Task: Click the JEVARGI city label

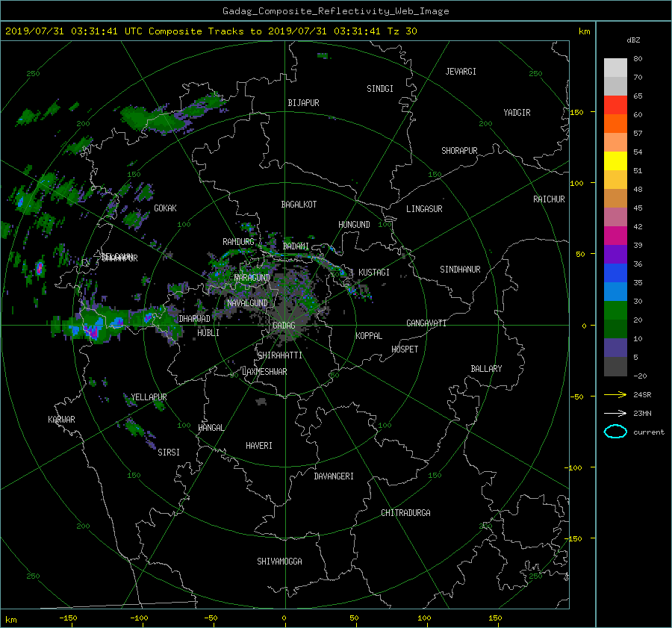Action: point(461,71)
